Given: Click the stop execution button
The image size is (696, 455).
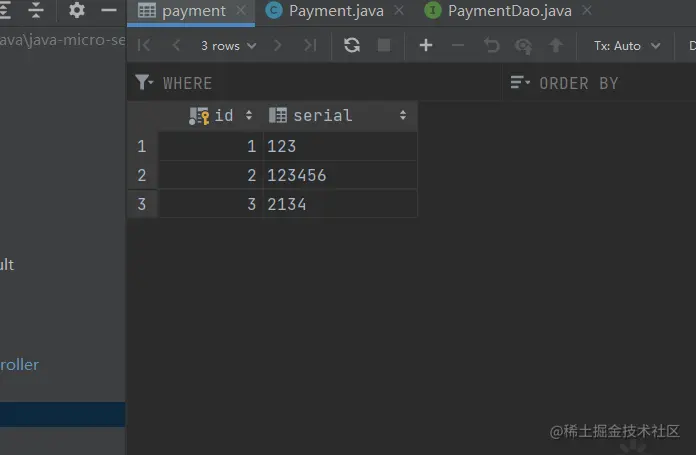Looking at the screenshot, I should [384, 45].
